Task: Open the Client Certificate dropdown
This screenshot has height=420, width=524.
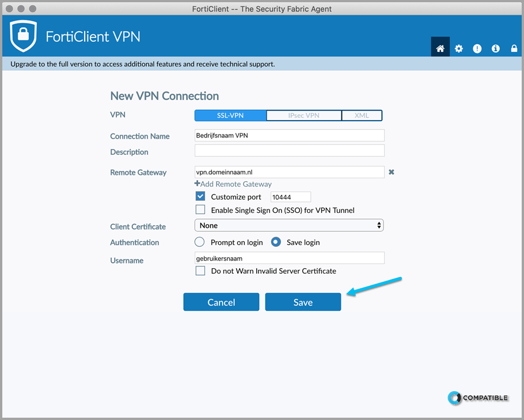Action: pos(289,226)
